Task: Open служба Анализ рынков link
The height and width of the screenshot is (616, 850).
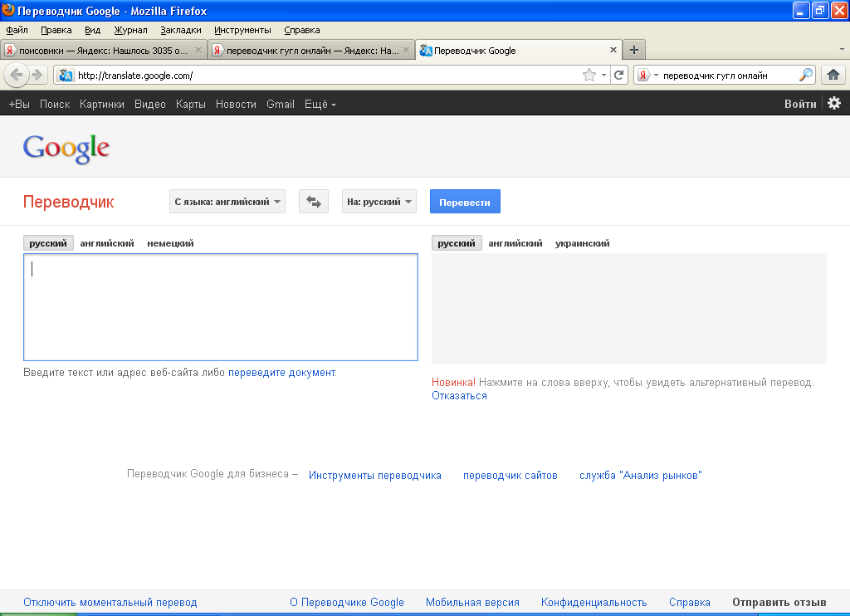Action: [x=640, y=476]
